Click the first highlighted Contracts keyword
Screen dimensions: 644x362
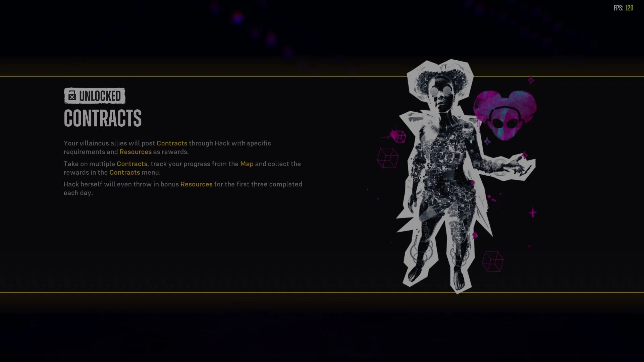(x=172, y=143)
